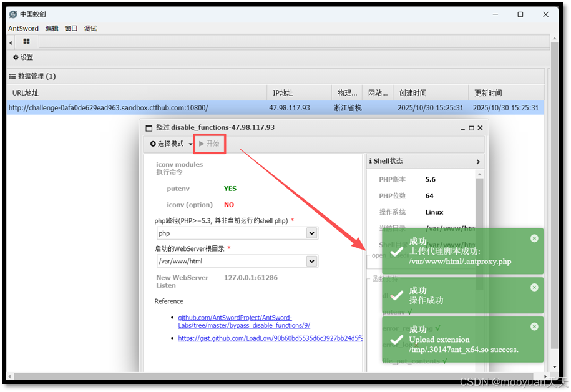Dismiss the 上传代理脚本成功 notification
Screen dimensions: 571x392
coord(534,238)
